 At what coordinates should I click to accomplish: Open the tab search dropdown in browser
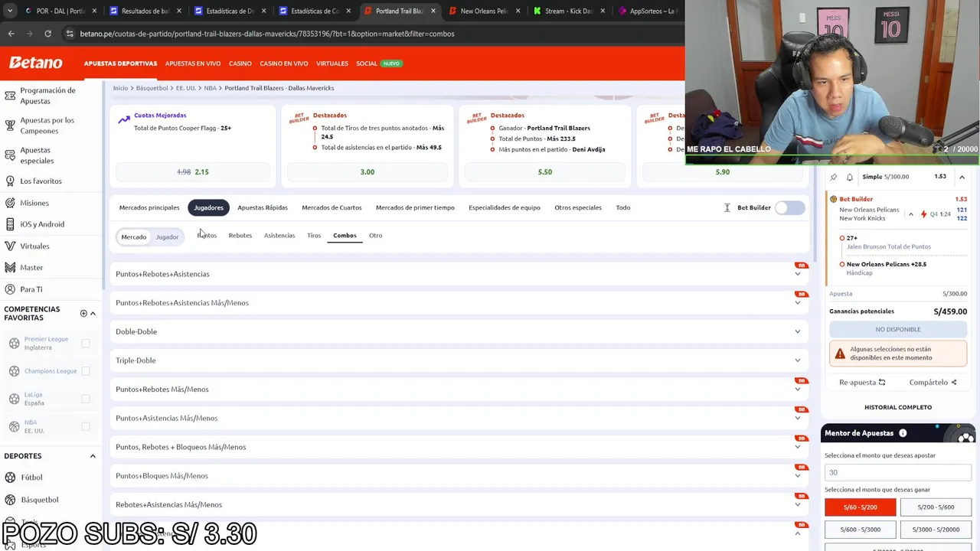point(8,11)
